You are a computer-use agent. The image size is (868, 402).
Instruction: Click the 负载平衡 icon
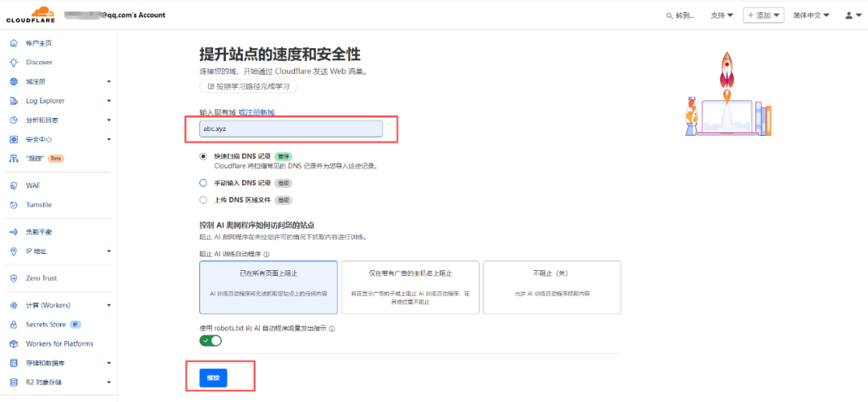pos(14,232)
